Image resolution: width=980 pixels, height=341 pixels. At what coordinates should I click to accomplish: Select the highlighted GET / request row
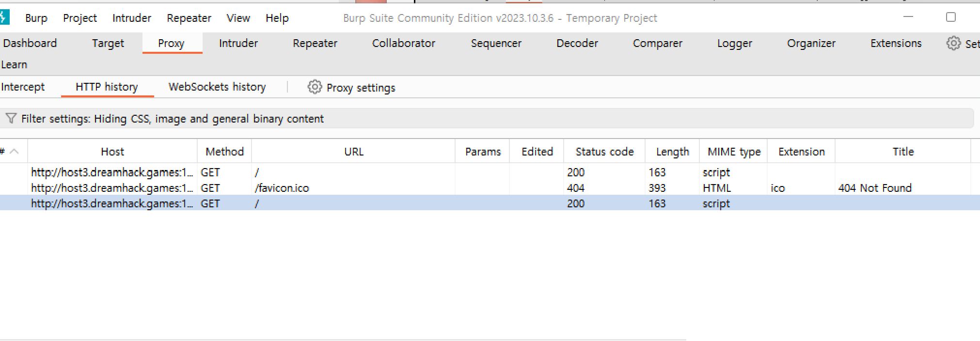(x=490, y=203)
